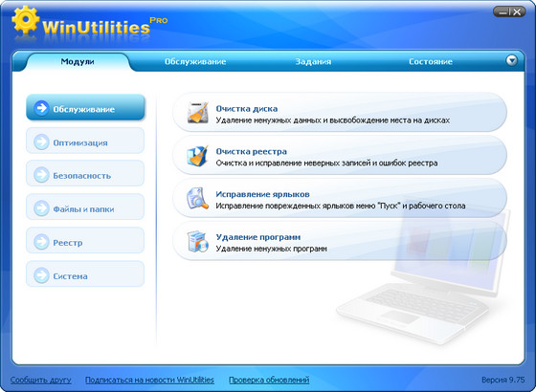This screenshot has height=392, width=536.
Task: Click the Очистка диска broom-and-drive icon
Action: [197, 113]
